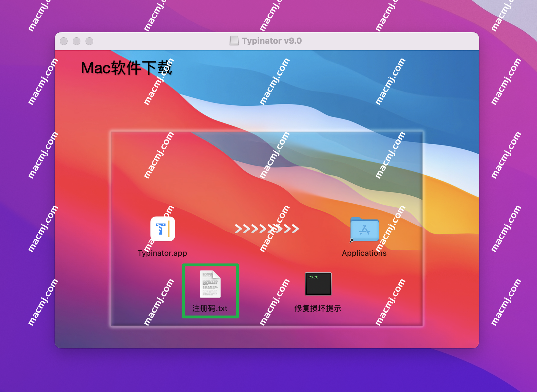The height and width of the screenshot is (392, 537).
Task: Click the Applications label text
Action: [364, 253]
